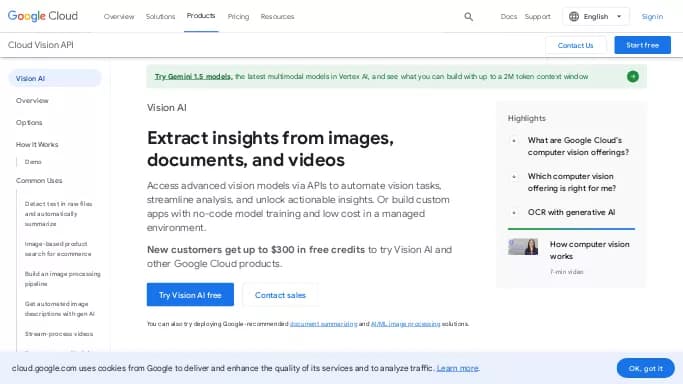
Task: Select Overview in sidebar
Action: 32,101
